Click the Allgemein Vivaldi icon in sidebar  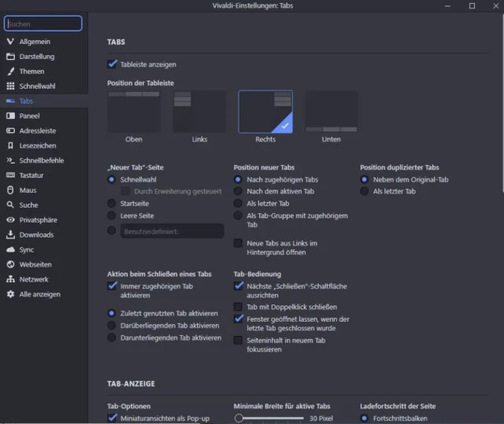(10, 42)
